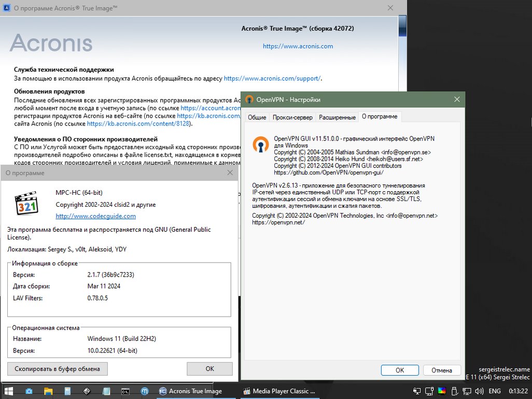This screenshot has width=532, height=399.
Task: Select the О программе tab in OpenVPN
Action: tap(380, 117)
